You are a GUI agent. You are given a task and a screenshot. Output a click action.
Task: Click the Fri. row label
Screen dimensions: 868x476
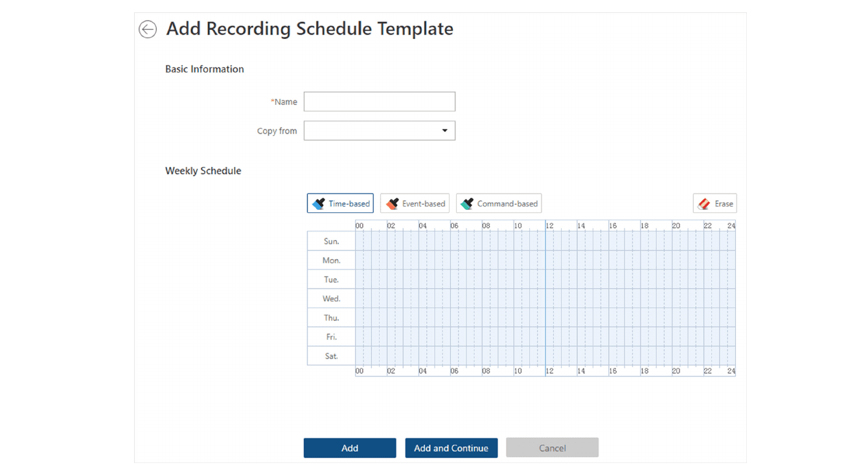coord(331,337)
